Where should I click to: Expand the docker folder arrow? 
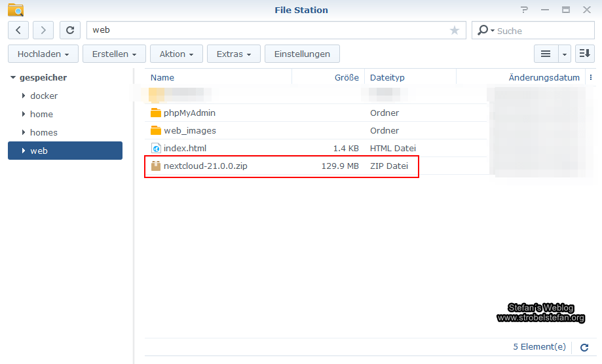(24, 96)
